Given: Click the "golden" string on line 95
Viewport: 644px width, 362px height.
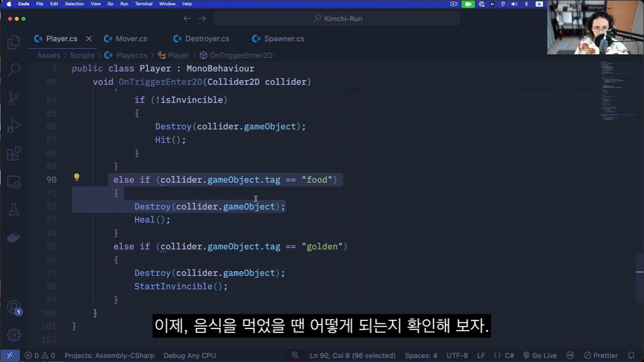Looking at the screenshot, I should [322, 246].
